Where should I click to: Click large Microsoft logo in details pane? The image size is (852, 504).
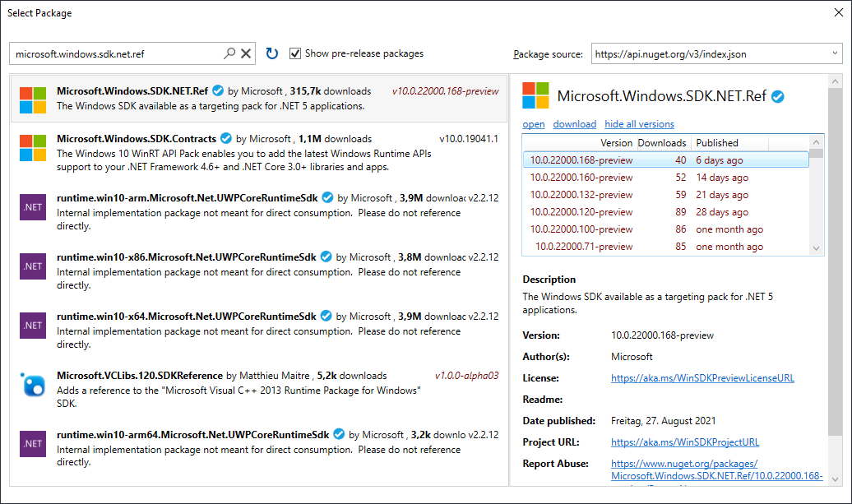(535, 95)
